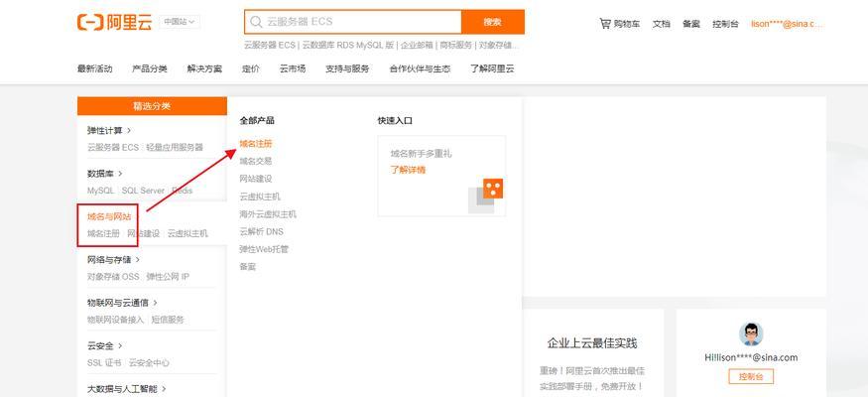868x397 pixels.
Task: Open the 中国站 region dropdown
Action: pos(180,22)
